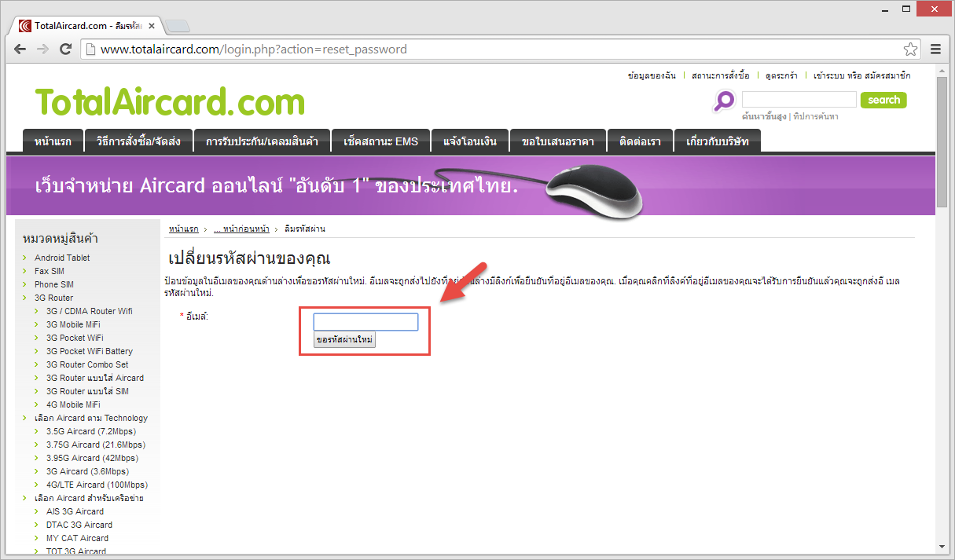Open the เกี่ยวกับบริษัท menu item
Image resolution: width=955 pixels, height=560 pixels.
click(718, 141)
